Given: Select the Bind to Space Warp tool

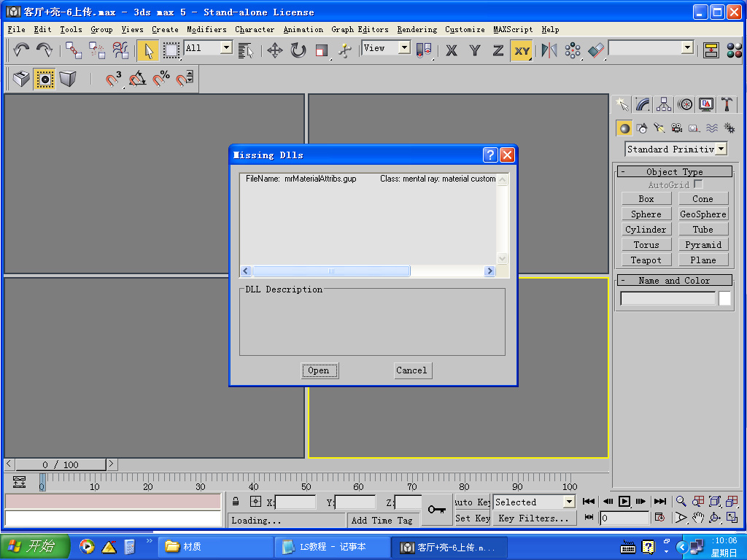Looking at the screenshot, I should [x=120, y=50].
